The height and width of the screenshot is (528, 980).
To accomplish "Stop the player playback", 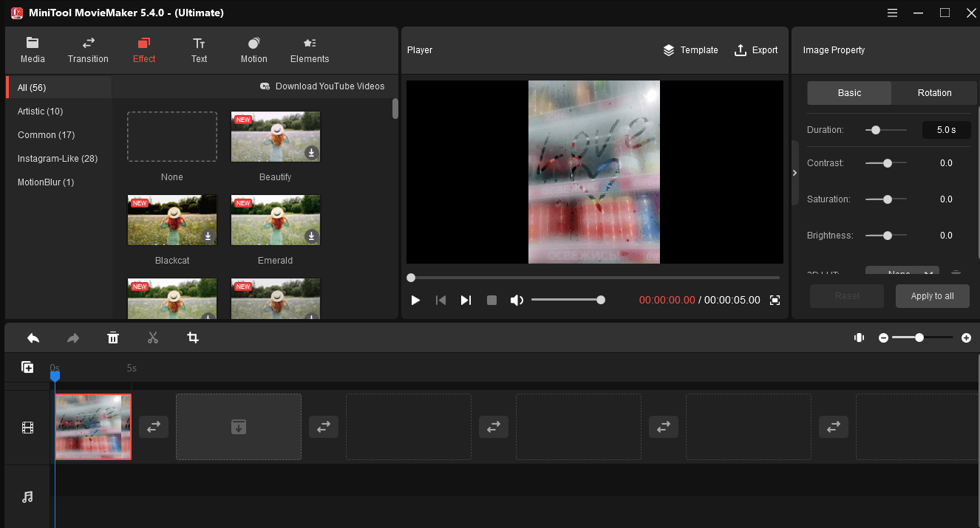I will click(x=491, y=300).
